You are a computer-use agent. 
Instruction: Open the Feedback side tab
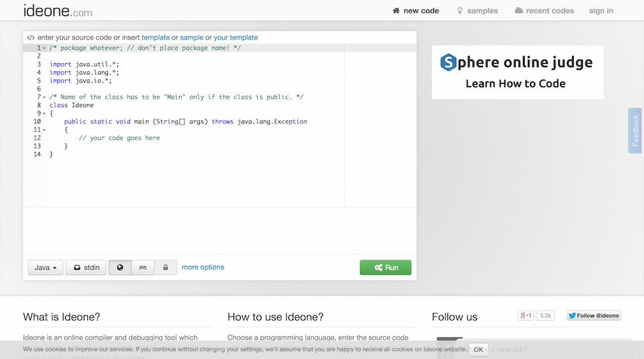[x=635, y=131]
